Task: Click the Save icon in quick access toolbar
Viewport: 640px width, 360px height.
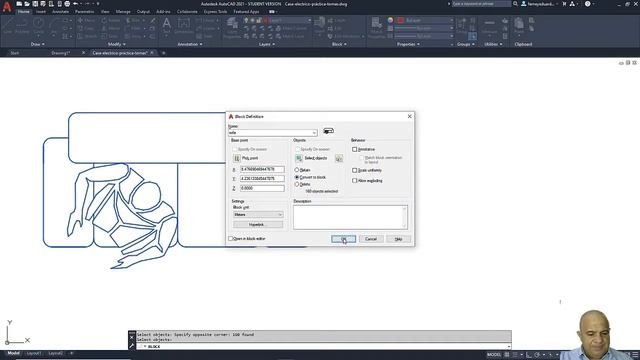Action: [35, 4]
